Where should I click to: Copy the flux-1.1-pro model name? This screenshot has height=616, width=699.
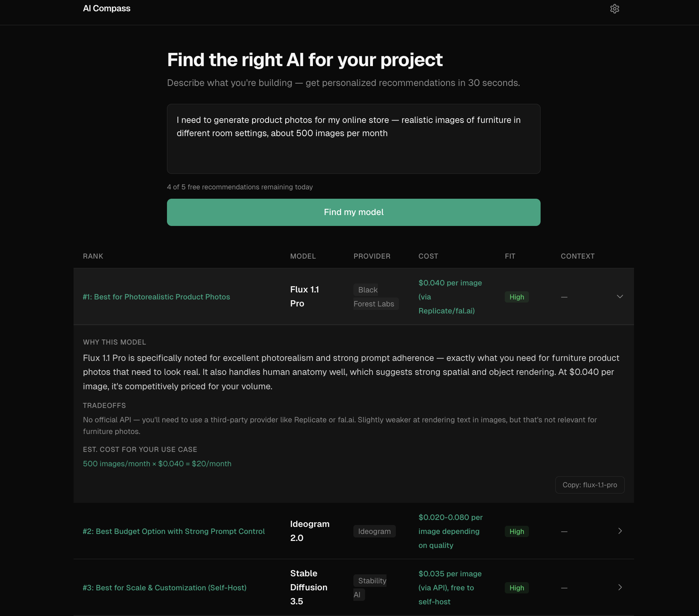click(x=589, y=485)
